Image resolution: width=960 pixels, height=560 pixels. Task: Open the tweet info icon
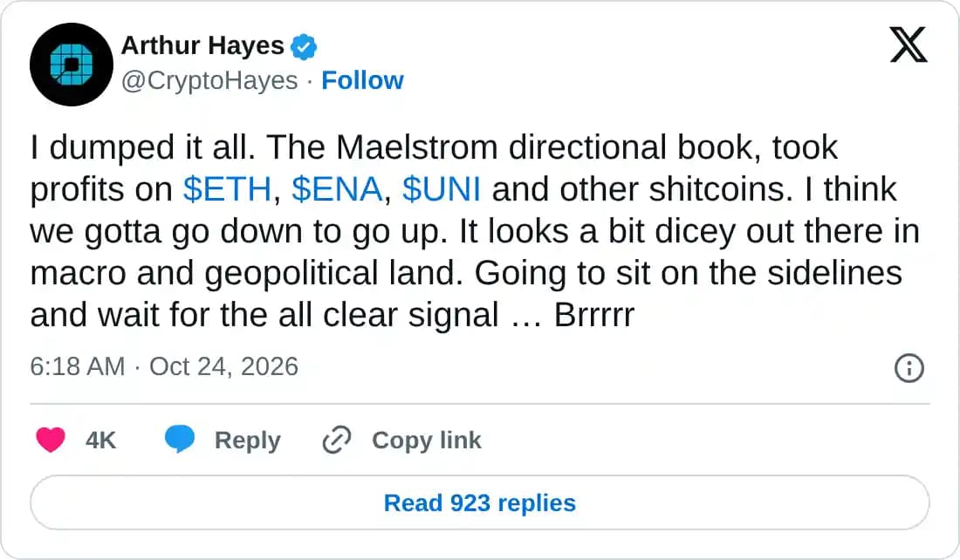(909, 368)
